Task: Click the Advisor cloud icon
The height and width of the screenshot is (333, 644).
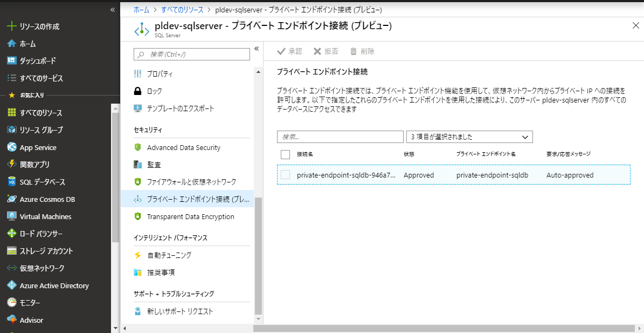Action: (x=11, y=320)
